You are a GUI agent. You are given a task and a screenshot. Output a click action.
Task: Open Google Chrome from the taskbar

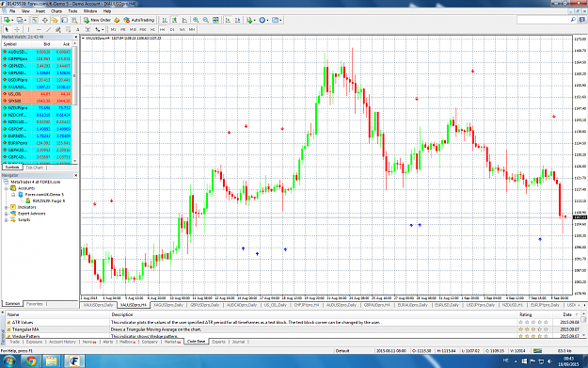pos(31,361)
